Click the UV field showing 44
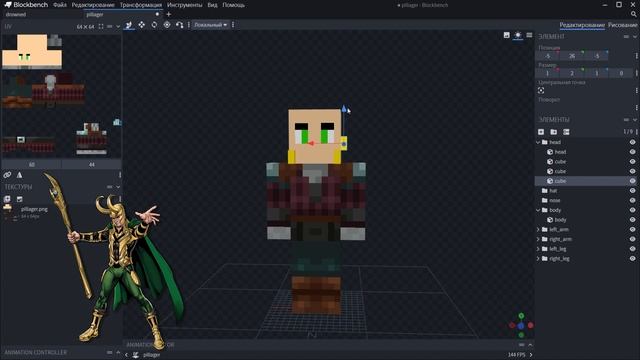 tap(91, 164)
